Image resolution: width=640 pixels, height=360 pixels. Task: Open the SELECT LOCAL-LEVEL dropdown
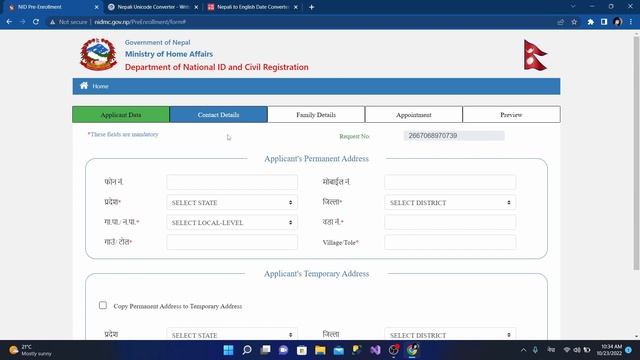coord(232,222)
